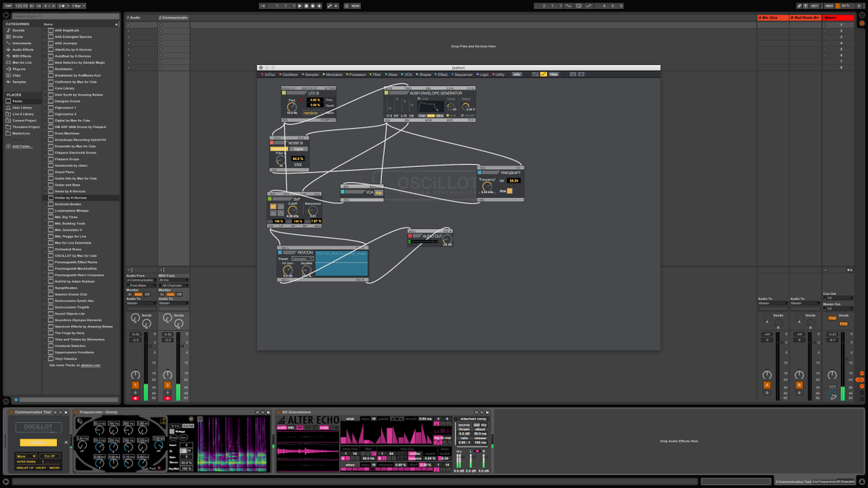Open the REVCON Preset Cathedral dropdown
The image size is (868, 488).
302,258
